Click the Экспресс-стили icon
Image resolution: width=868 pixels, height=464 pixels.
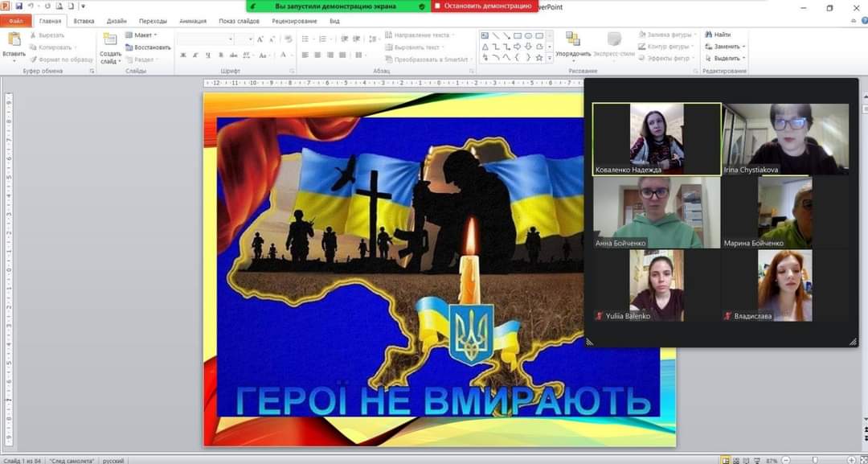(614, 39)
